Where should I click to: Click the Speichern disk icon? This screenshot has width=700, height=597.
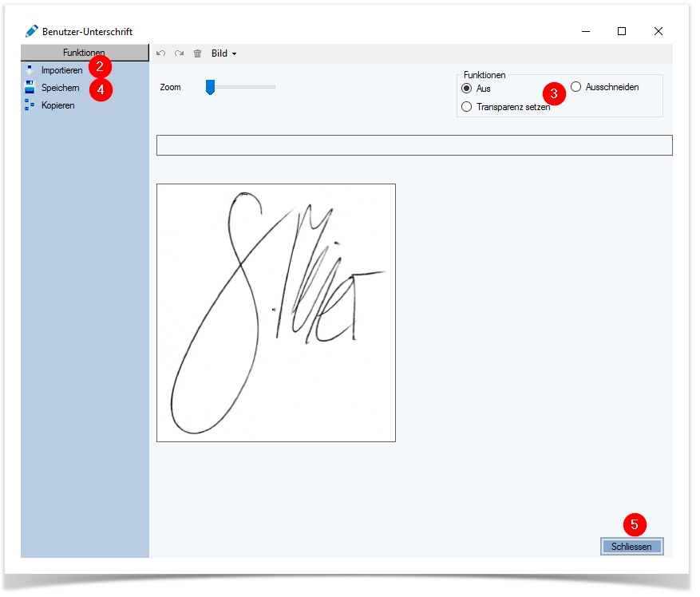(x=30, y=87)
